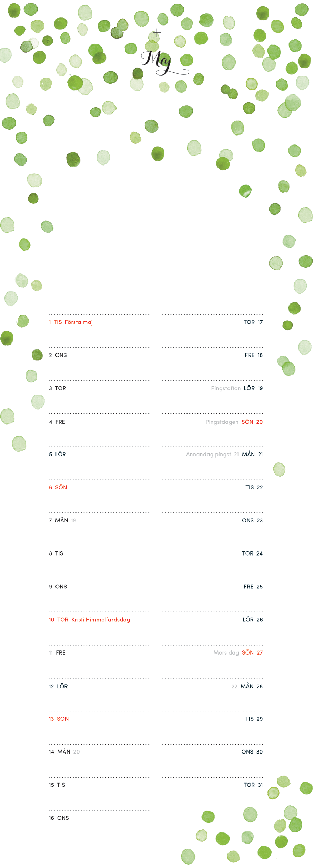
Task: Select week number 19 beside 7 MÅN
Action: [x=73, y=520]
